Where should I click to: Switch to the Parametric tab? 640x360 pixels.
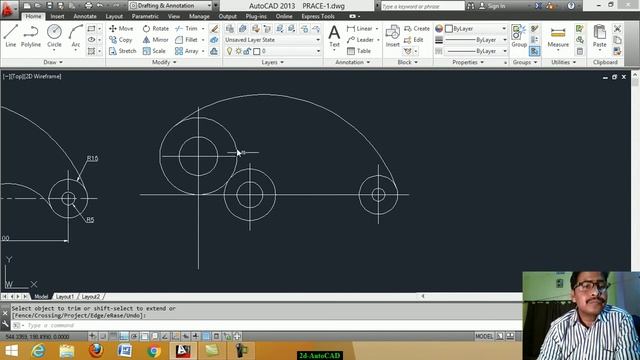145,16
